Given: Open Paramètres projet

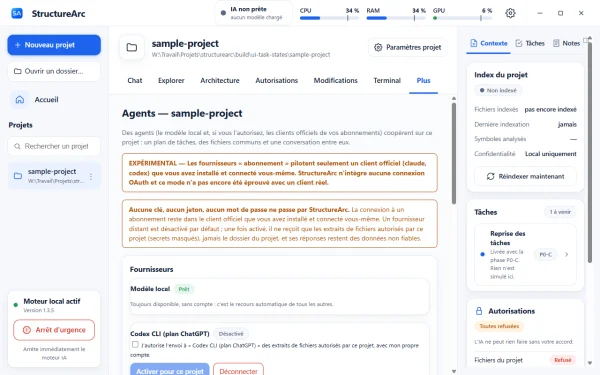Looking at the screenshot, I should pos(408,47).
